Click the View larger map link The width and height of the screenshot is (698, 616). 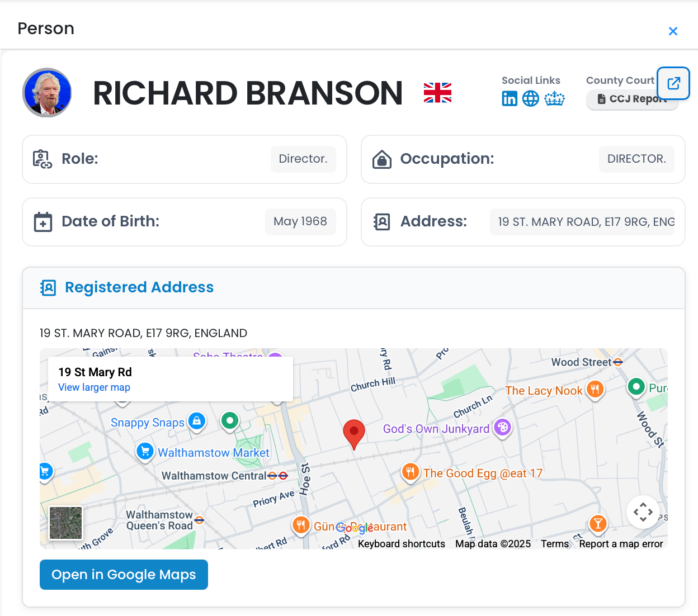point(94,387)
